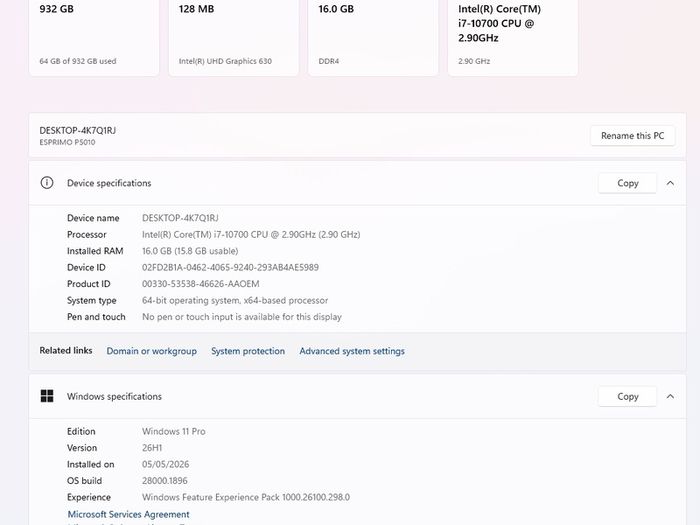Click the Pen and touch value text
Image resolution: width=700 pixels, height=525 pixels.
coord(242,317)
